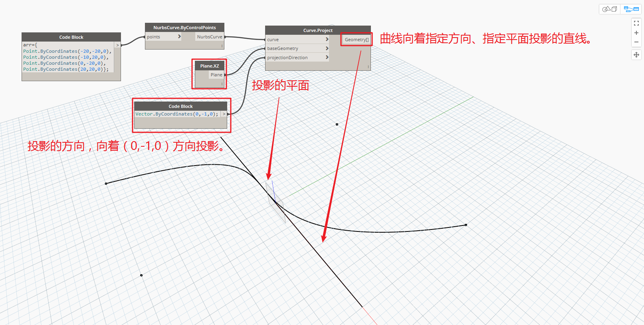Activate the pan mode icon
The image size is (644, 325).
pyautogui.click(x=636, y=55)
